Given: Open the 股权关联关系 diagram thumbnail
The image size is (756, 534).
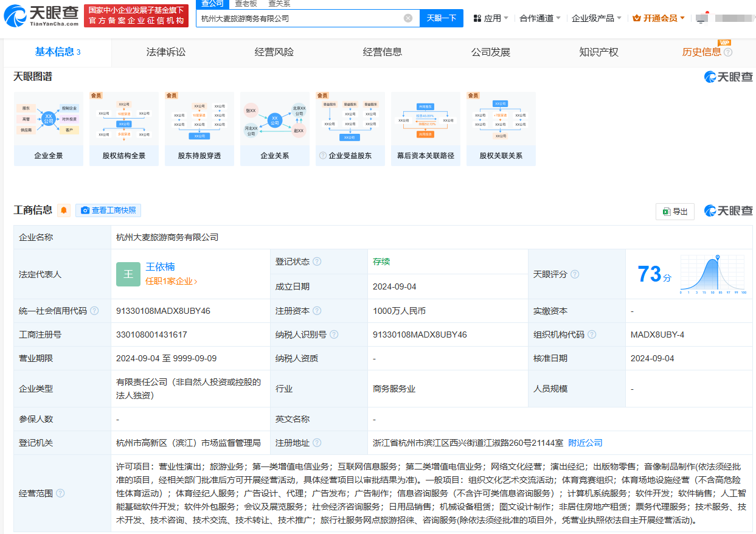Looking at the screenshot, I should click(x=501, y=129).
